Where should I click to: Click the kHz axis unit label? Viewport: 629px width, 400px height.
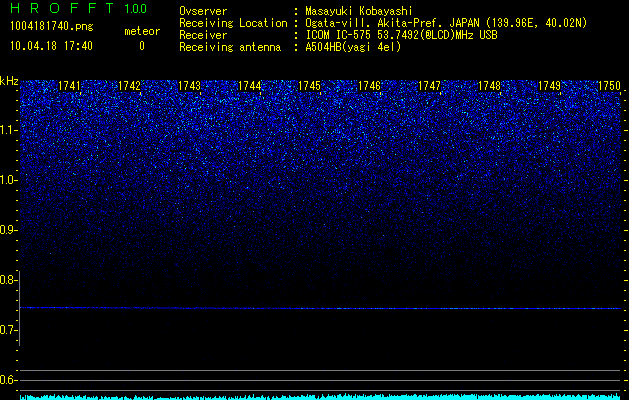tap(9, 81)
